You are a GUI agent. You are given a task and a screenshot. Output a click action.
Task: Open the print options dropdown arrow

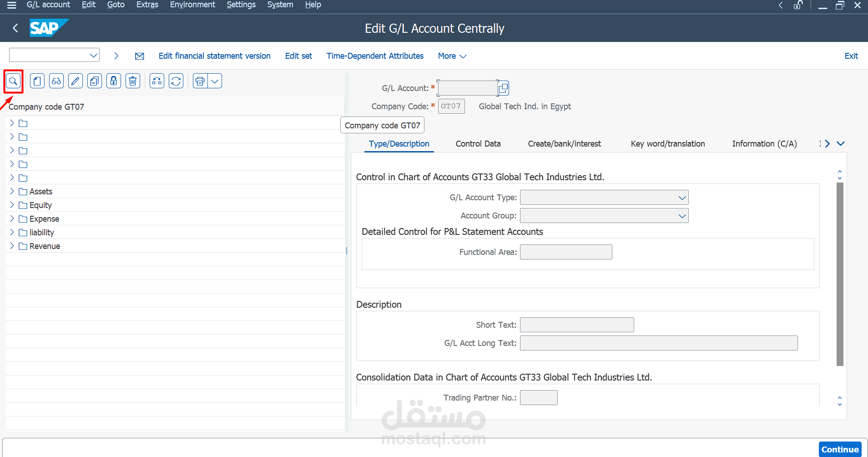pyautogui.click(x=215, y=81)
